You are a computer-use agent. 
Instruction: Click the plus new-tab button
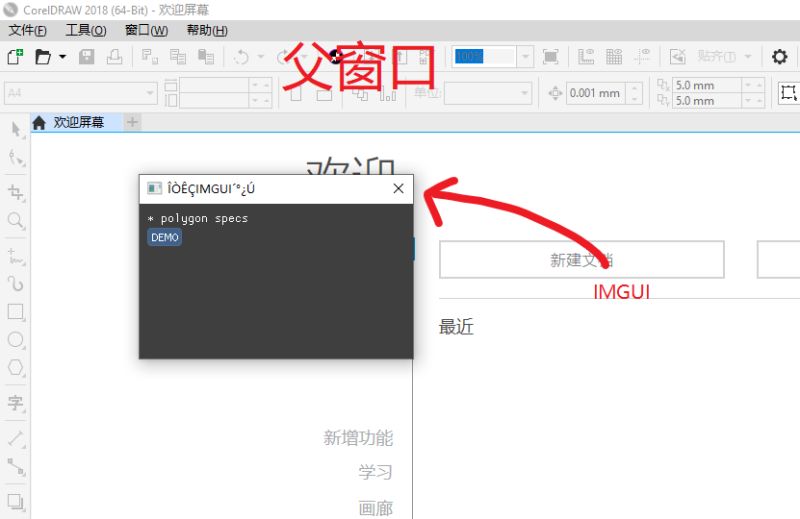point(132,122)
